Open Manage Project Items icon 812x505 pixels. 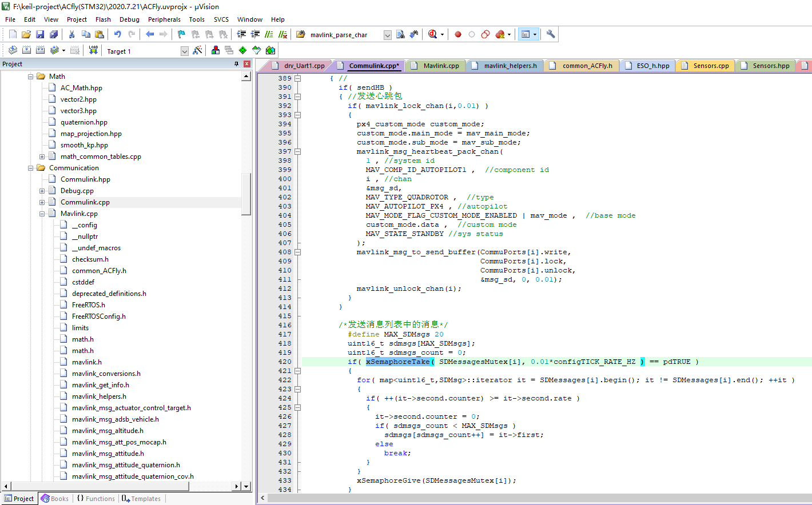click(x=216, y=50)
